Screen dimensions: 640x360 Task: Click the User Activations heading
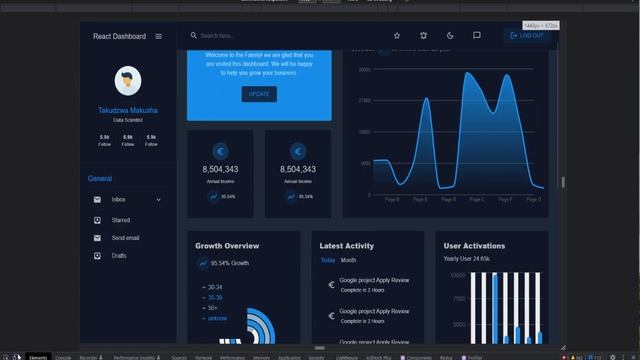(474, 246)
